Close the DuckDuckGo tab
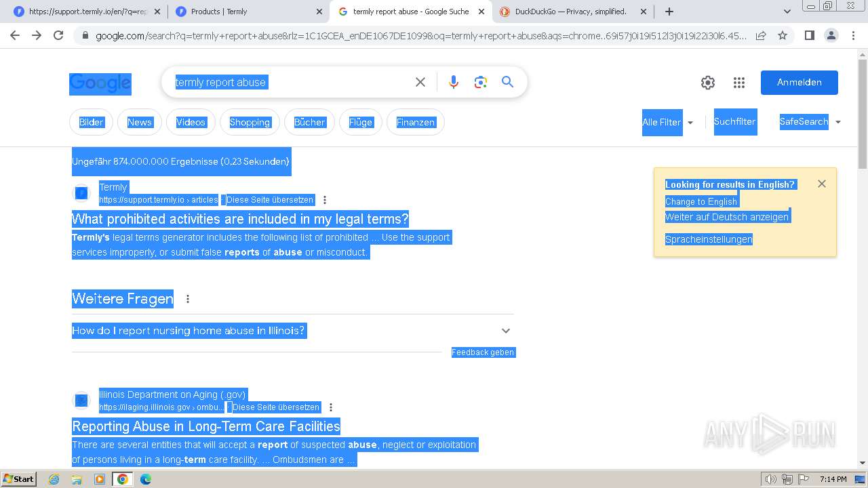 (645, 12)
